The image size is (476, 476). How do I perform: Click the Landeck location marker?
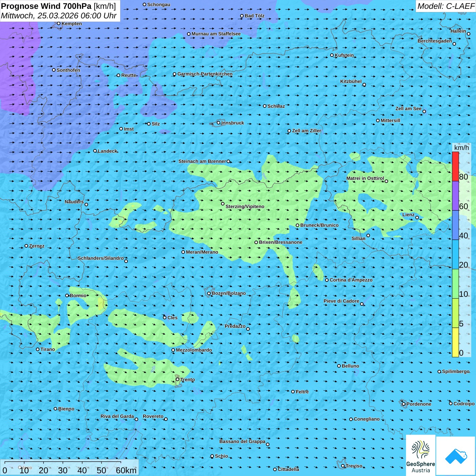click(95, 151)
